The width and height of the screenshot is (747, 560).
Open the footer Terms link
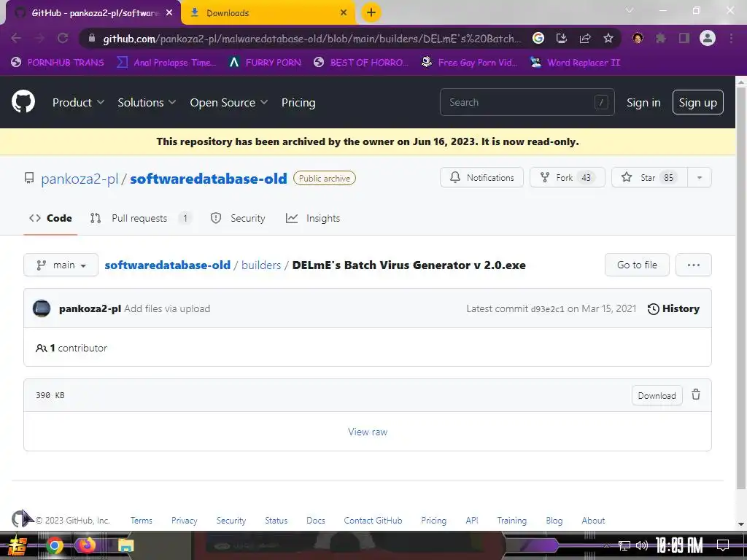click(142, 521)
